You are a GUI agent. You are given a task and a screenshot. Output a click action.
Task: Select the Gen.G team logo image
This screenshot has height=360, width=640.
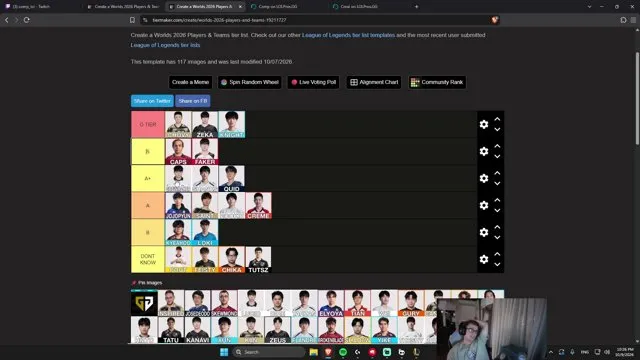144,303
